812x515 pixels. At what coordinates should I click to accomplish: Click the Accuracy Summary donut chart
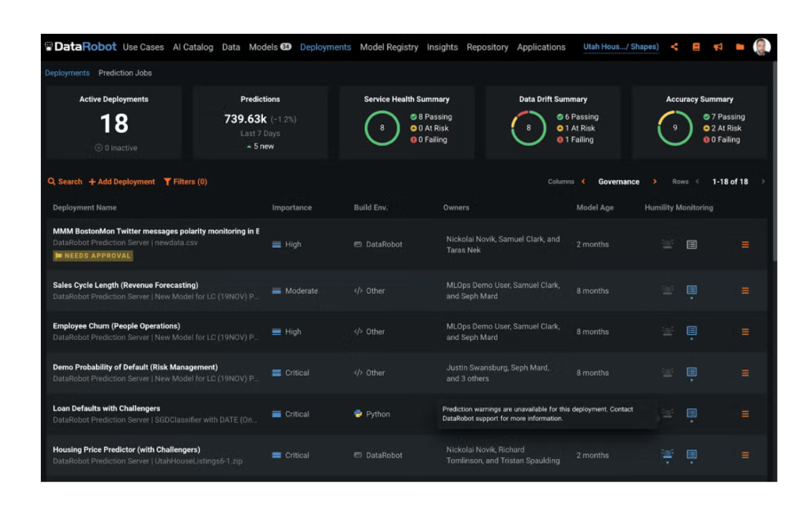point(675,128)
